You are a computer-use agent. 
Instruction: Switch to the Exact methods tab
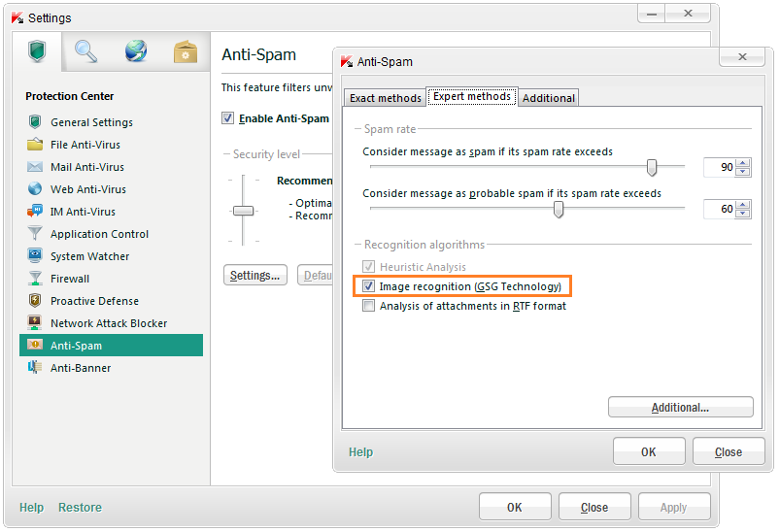point(385,98)
